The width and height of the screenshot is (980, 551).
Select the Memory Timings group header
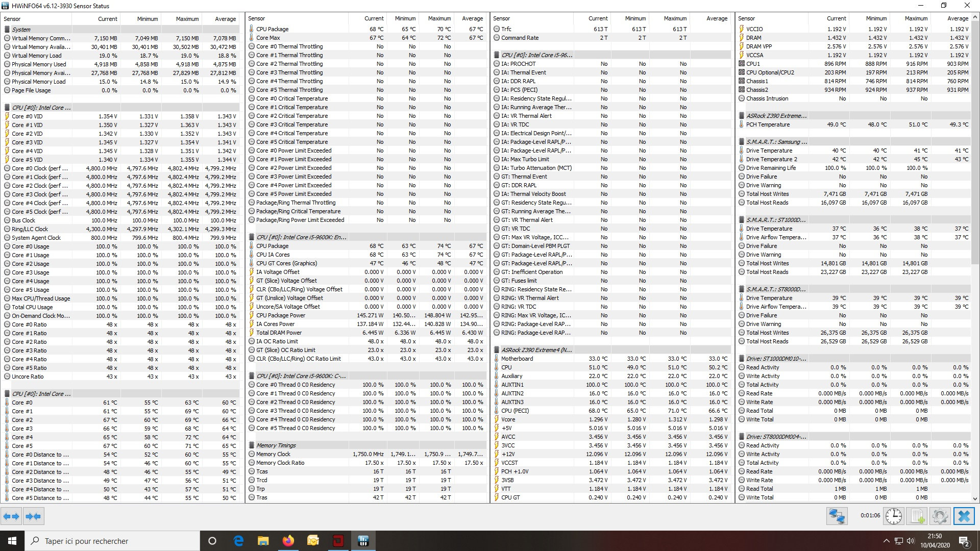[276, 445]
